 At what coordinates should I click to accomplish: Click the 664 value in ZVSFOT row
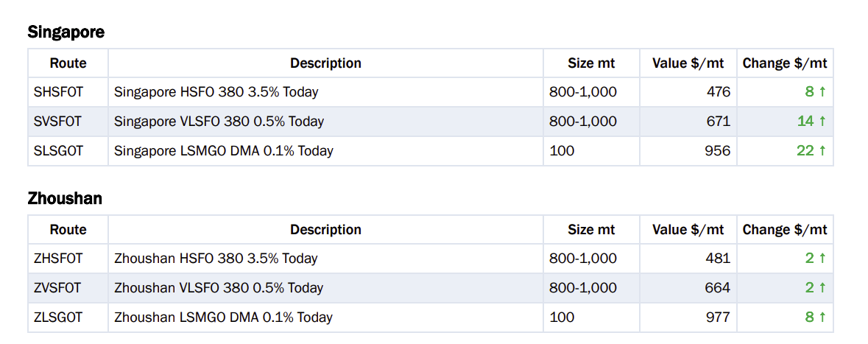coord(719,288)
